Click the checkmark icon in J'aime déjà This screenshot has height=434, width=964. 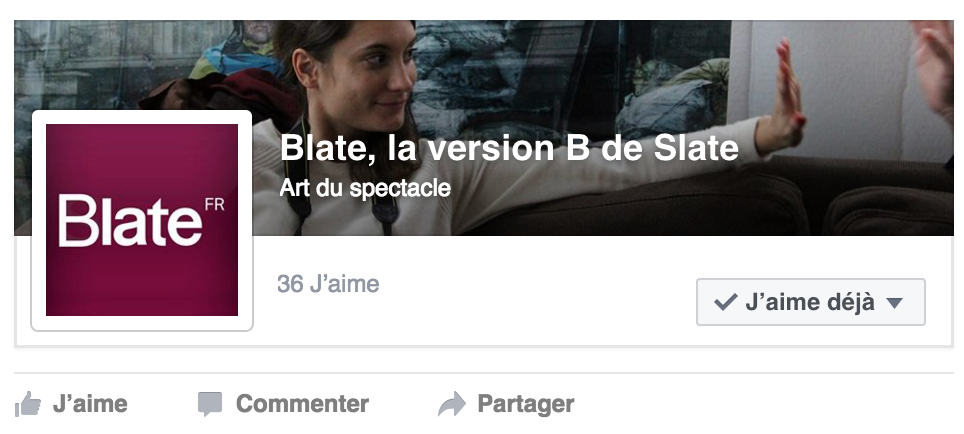[725, 302]
